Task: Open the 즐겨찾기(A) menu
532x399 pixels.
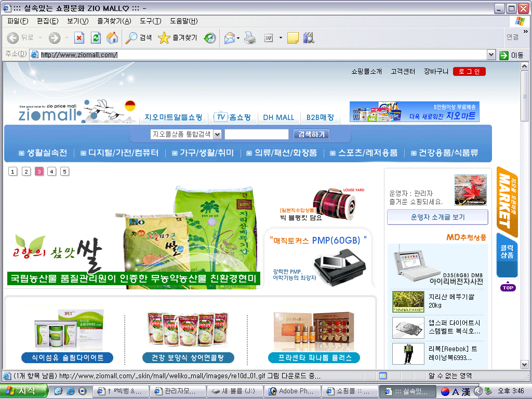Action: click(114, 21)
